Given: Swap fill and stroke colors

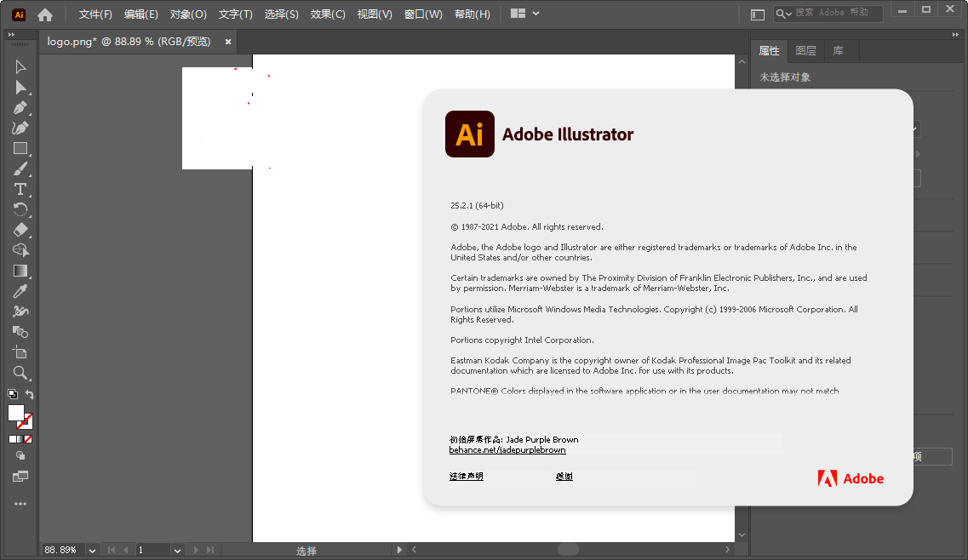Looking at the screenshot, I should 30,394.
